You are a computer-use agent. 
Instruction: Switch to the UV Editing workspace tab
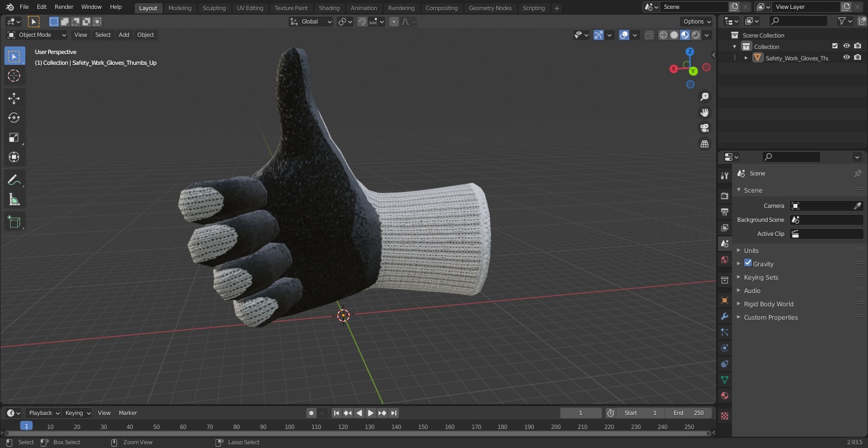point(250,8)
